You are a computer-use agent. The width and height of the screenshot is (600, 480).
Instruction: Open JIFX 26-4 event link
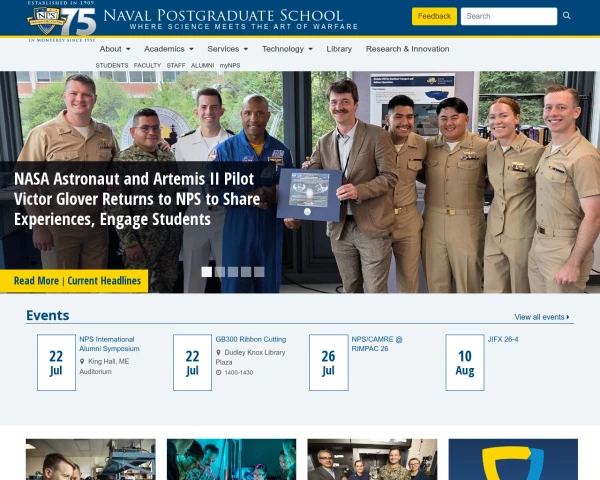pyautogui.click(x=503, y=339)
